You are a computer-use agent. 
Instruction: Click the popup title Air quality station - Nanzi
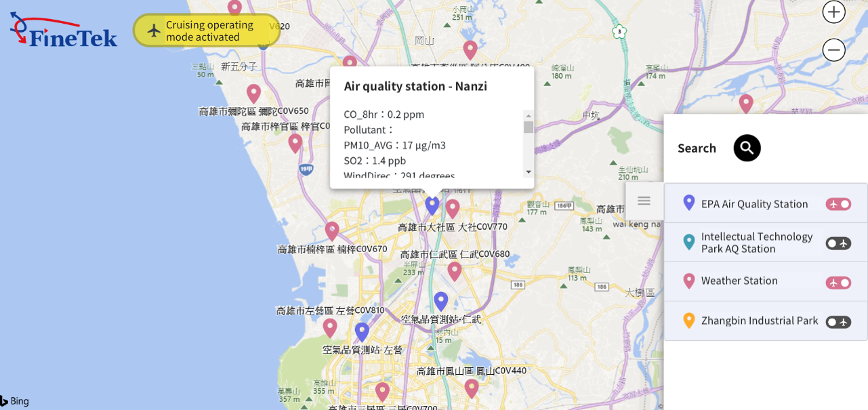coord(415,86)
